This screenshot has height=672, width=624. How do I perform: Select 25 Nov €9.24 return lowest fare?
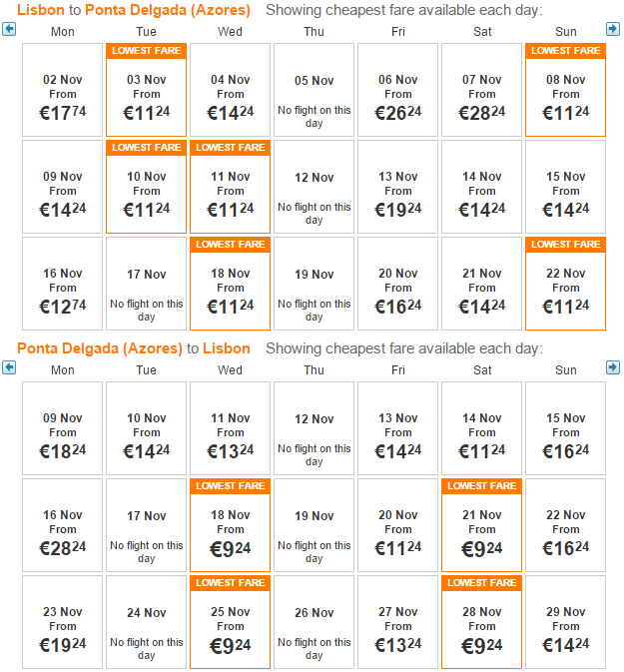[231, 622]
